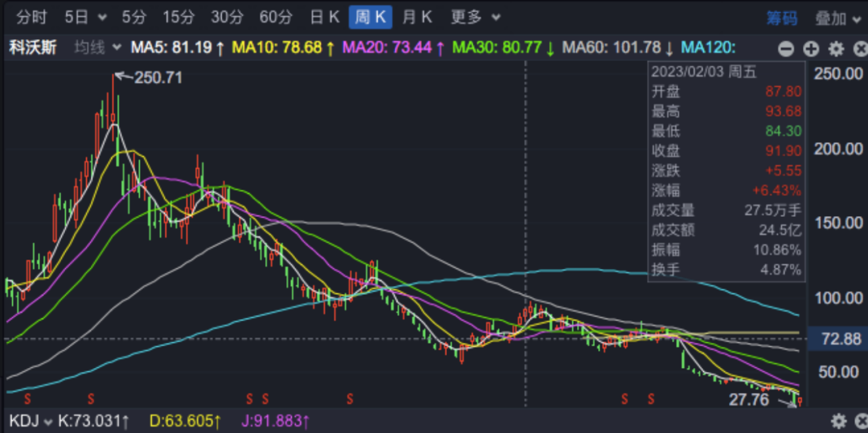Show the 分时 intraday chart
The width and height of the screenshot is (868, 433).
pos(32,18)
